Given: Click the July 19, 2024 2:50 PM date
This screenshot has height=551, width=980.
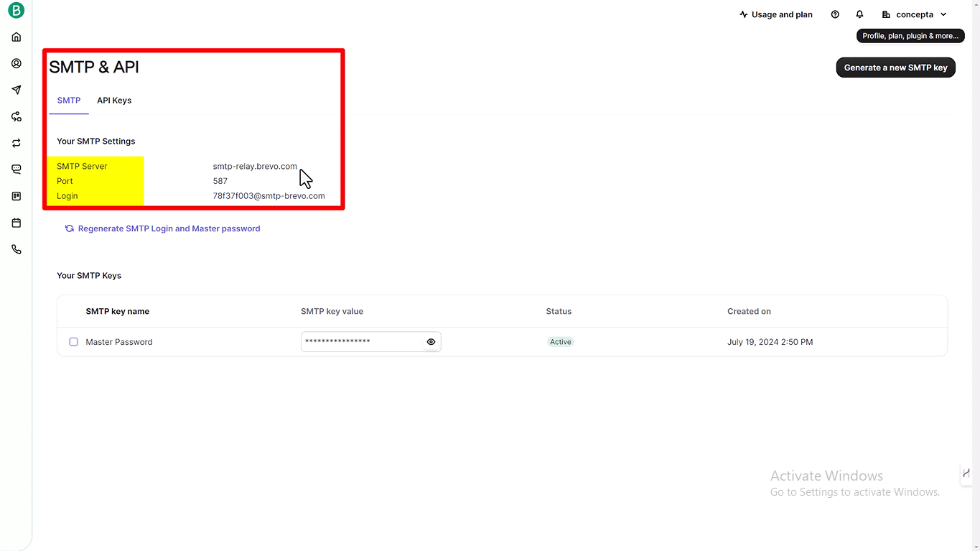Looking at the screenshot, I should point(770,342).
